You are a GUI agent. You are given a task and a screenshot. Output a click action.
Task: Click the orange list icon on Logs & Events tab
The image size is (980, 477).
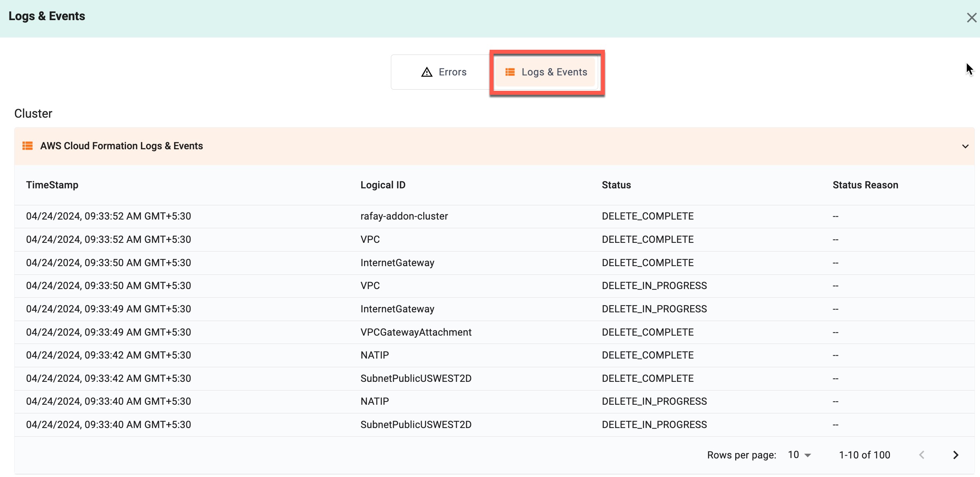[x=510, y=72]
